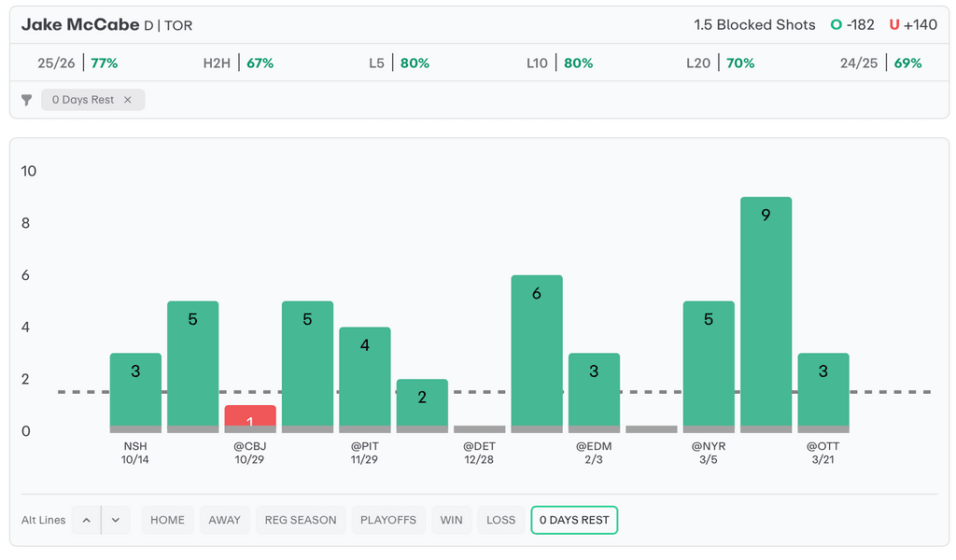Select the 24/25 season split
Image resolution: width=956 pixels, height=560 pixels.
tap(879, 63)
